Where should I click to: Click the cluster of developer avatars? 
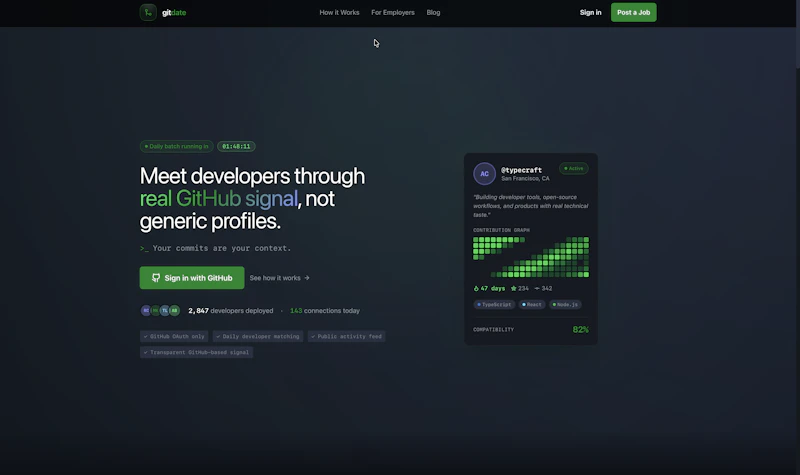[x=160, y=310]
